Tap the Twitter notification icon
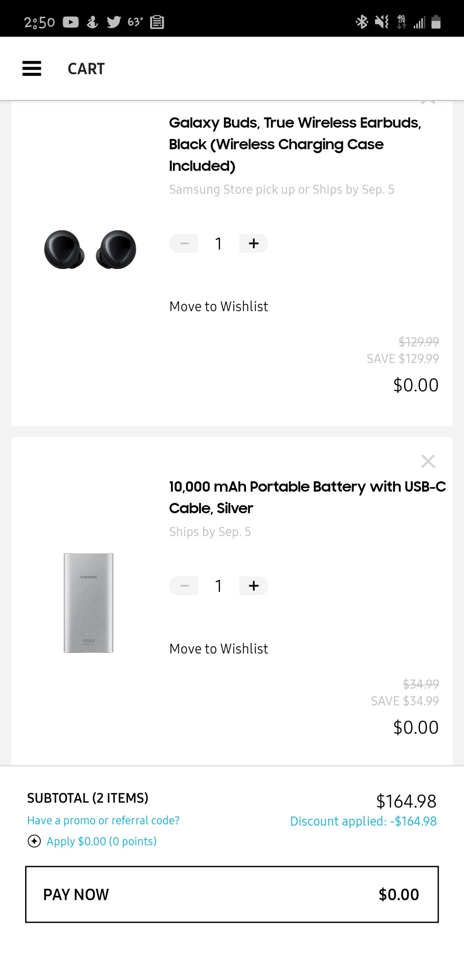 114,22
